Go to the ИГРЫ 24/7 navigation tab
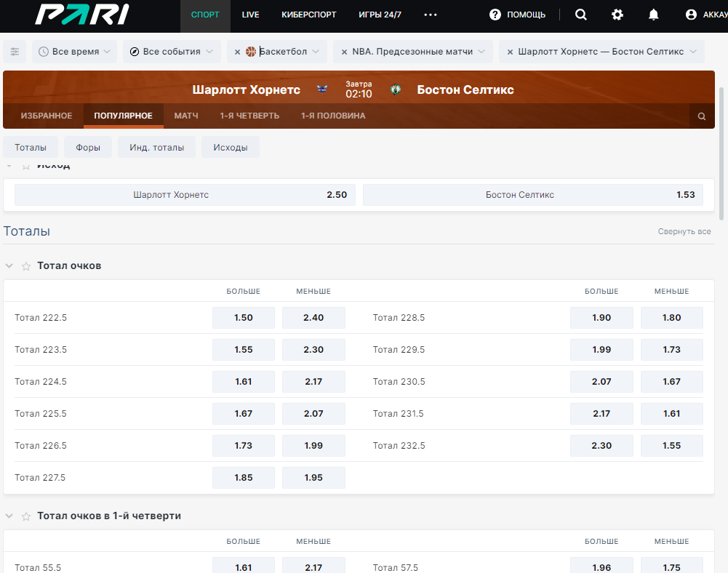Image resolution: width=728 pixels, height=573 pixels. tap(380, 15)
